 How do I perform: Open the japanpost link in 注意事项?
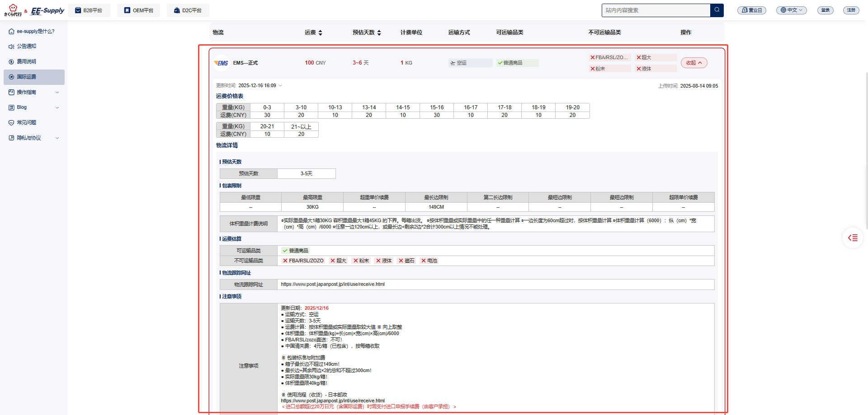click(333, 401)
